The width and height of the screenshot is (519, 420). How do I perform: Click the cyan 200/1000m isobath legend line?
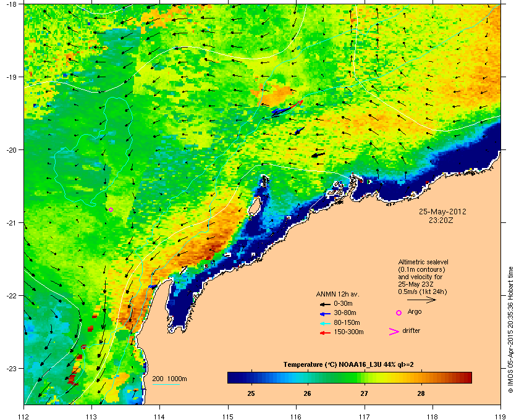point(166,385)
